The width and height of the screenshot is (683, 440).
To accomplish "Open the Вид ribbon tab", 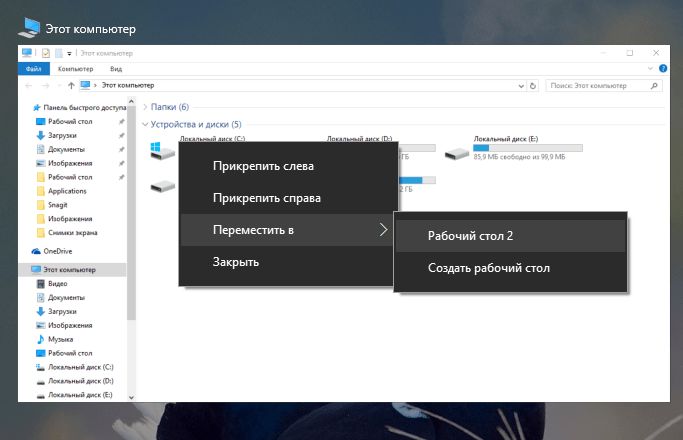I will 116,68.
